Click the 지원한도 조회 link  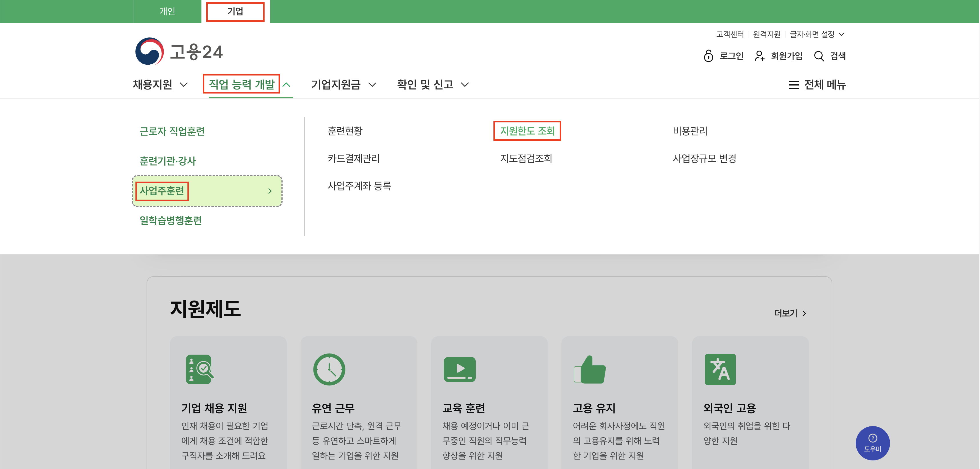point(527,131)
